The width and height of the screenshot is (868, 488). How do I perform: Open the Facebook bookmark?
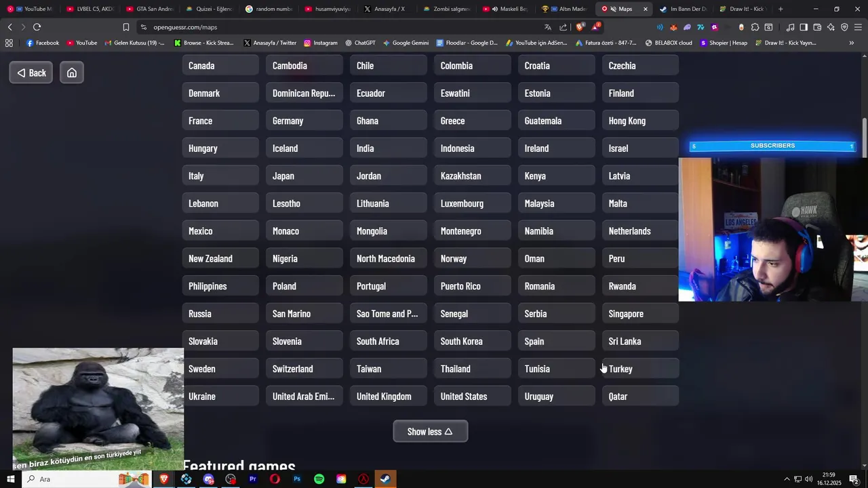point(43,43)
